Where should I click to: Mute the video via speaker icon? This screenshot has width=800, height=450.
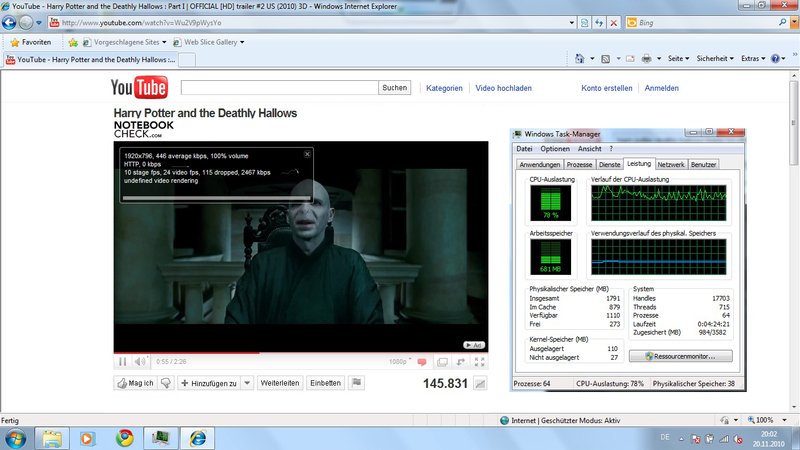[140, 362]
